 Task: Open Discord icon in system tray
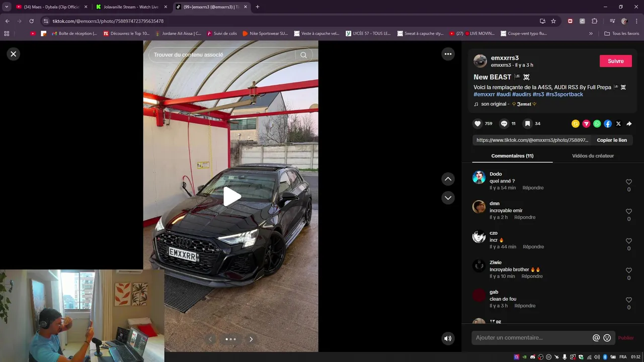pyautogui.click(x=532, y=357)
